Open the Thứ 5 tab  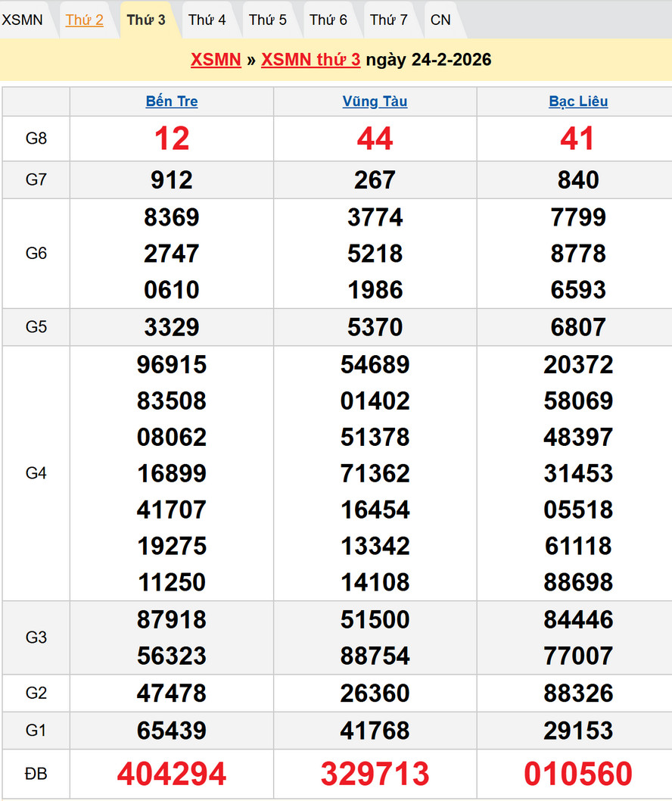tap(268, 20)
